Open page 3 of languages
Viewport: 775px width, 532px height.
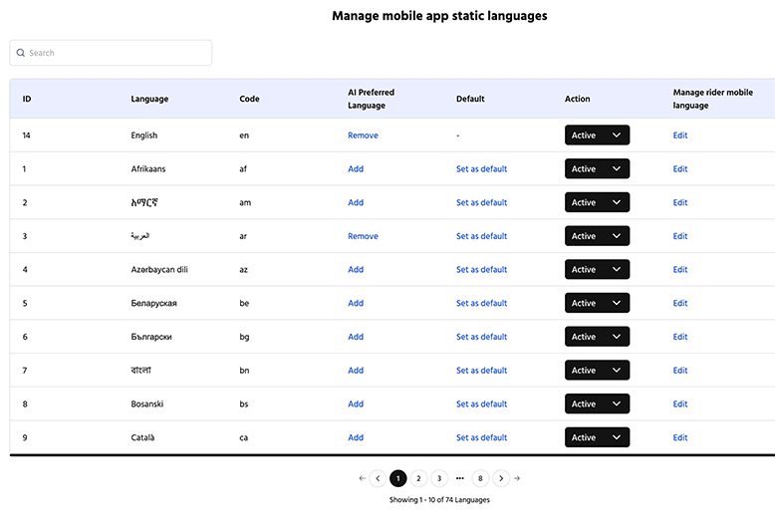tap(439, 478)
